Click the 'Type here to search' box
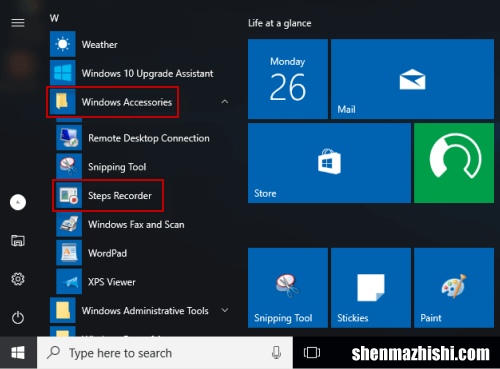This screenshot has width=500, height=369. [x=165, y=353]
